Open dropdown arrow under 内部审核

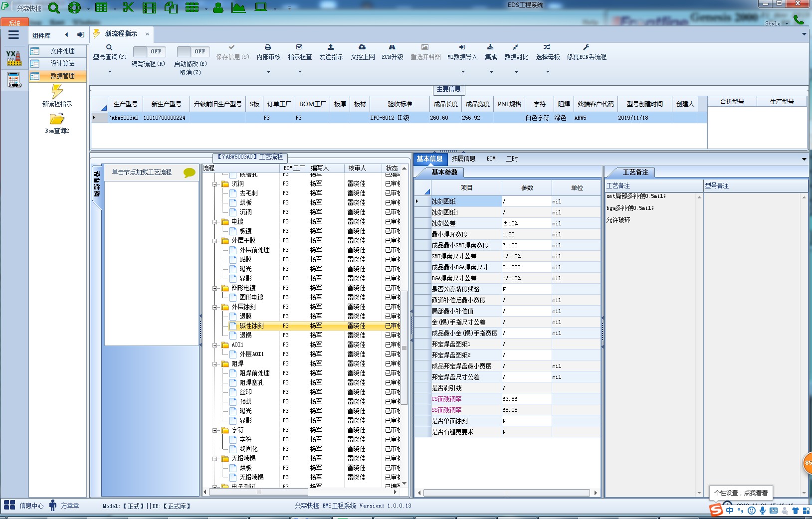(268, 72)
